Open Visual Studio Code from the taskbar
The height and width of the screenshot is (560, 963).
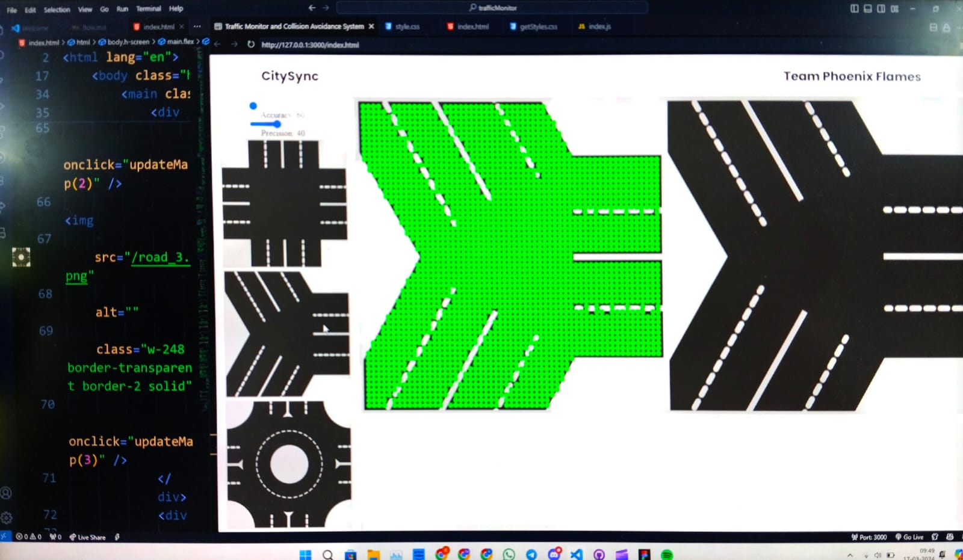coord(577,555)
